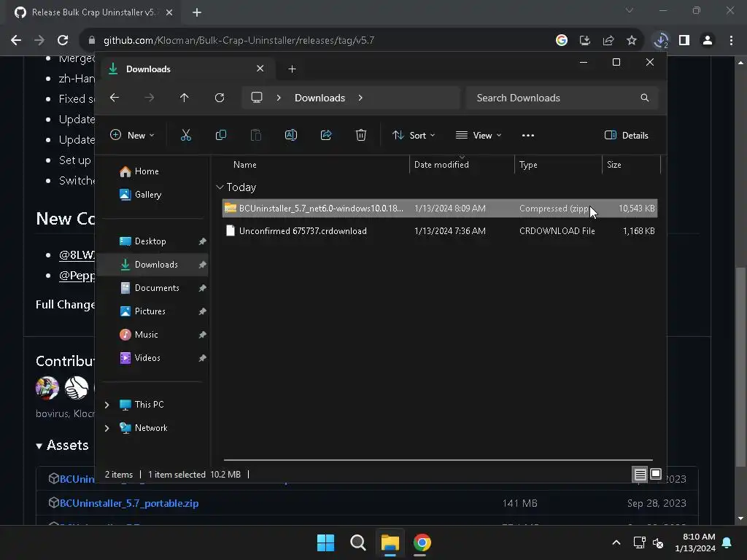Screen dimensions: 747x560
Task: Reload the GitHub page in Chrome
Action: coord(63,41)
